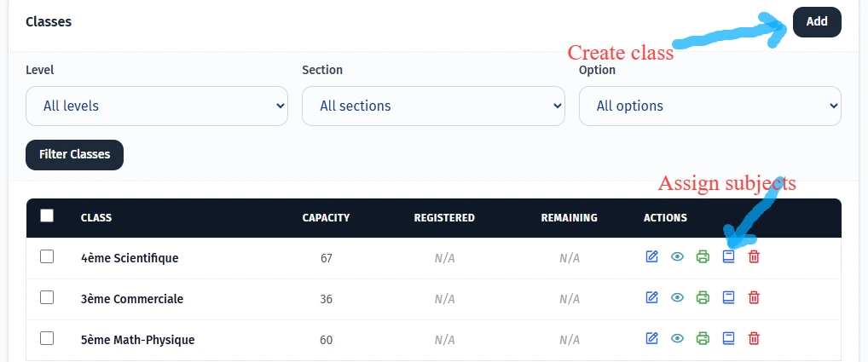The image size is (868, 362).
Task: Edit the 4ème Scientifique class
Action: pos(652,256)
